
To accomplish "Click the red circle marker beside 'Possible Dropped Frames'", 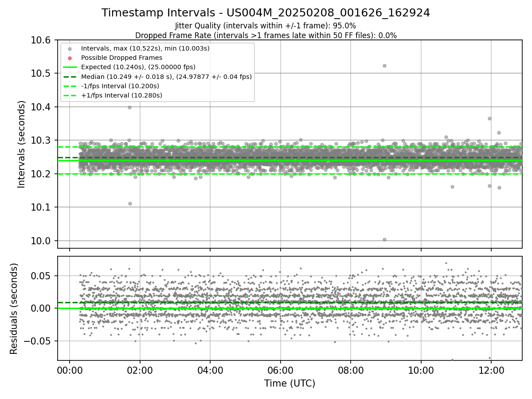I will point(70,58).
